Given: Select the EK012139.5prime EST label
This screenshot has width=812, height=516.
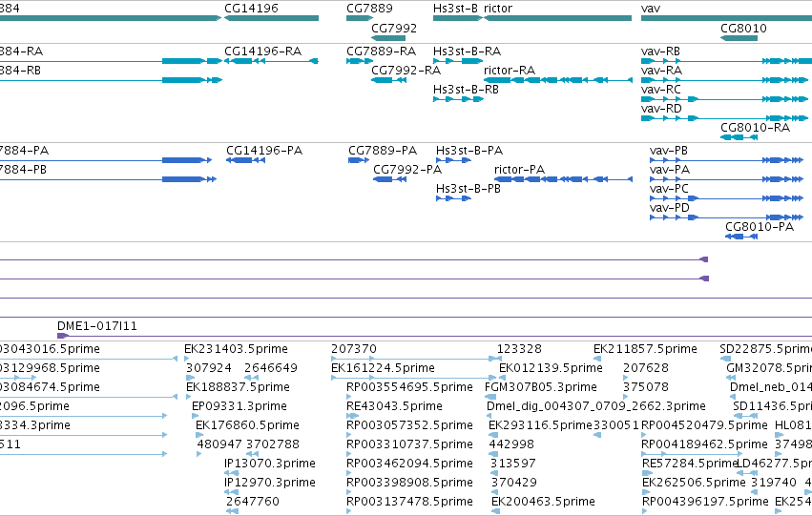Looking at the screenshot, I should 551,368.
